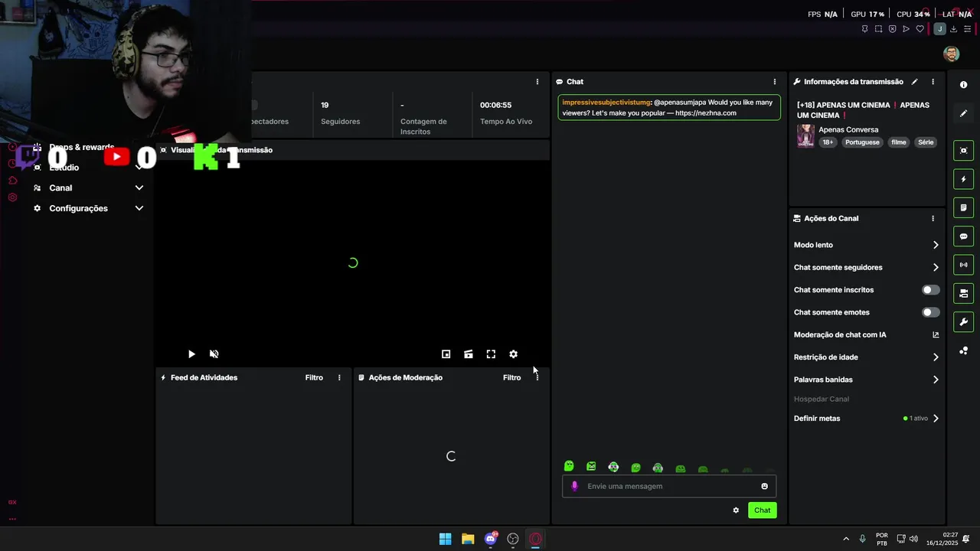Click the wrench icon in right sidebar

(x=964, y=322)
